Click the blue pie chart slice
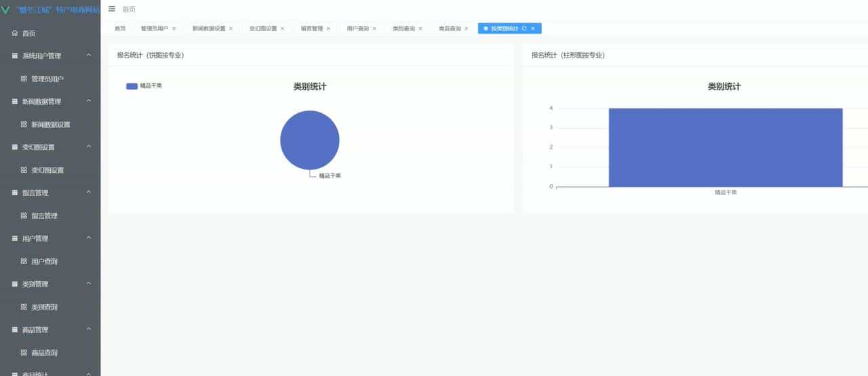 310,140
